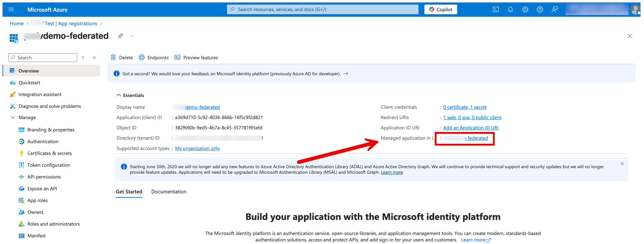The image size is (644, 244).
Task: Click the sidebar search sort arrows
Action: (x=83, y=58)
